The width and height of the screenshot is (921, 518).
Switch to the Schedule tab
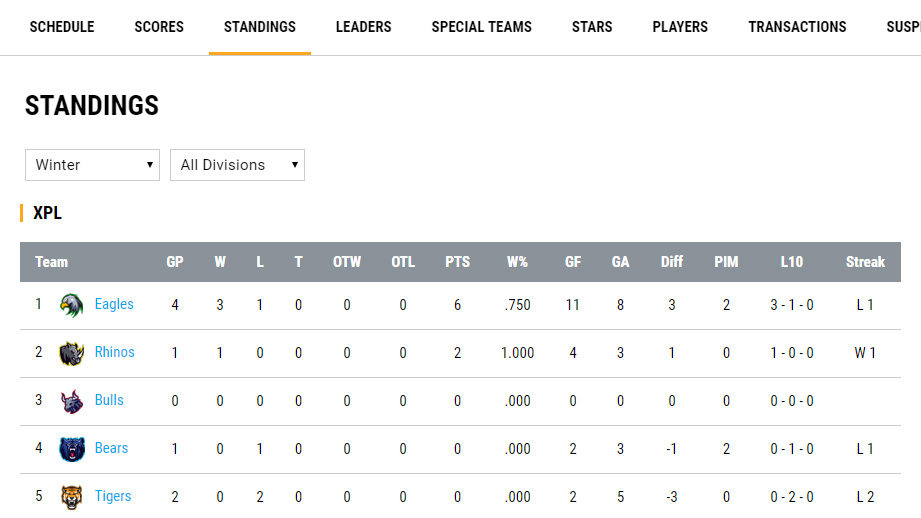62,27
